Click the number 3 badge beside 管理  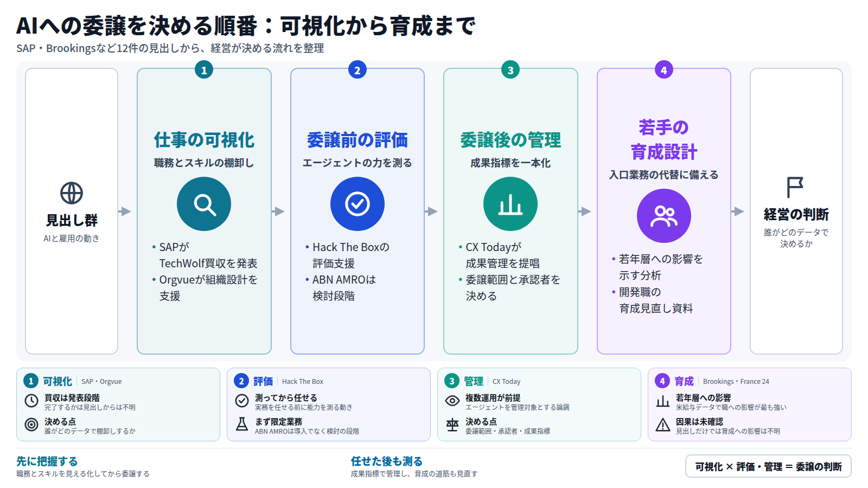[452, 381]
